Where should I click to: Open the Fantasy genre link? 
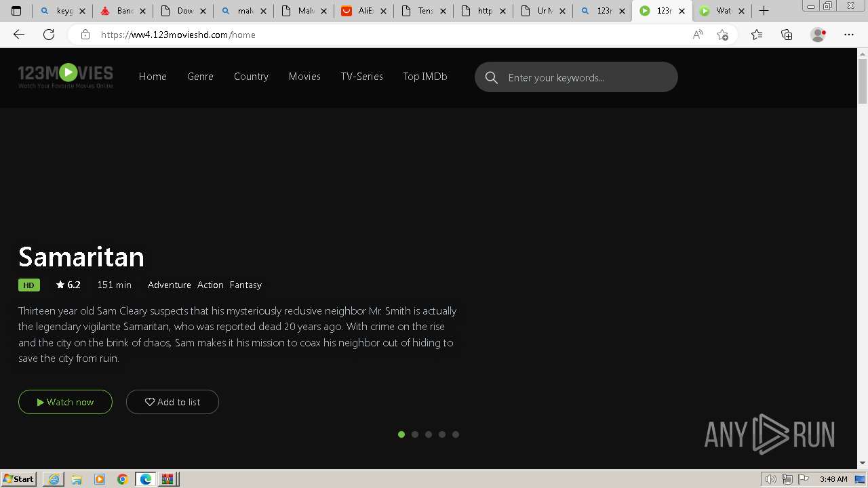tap(245, 285)
